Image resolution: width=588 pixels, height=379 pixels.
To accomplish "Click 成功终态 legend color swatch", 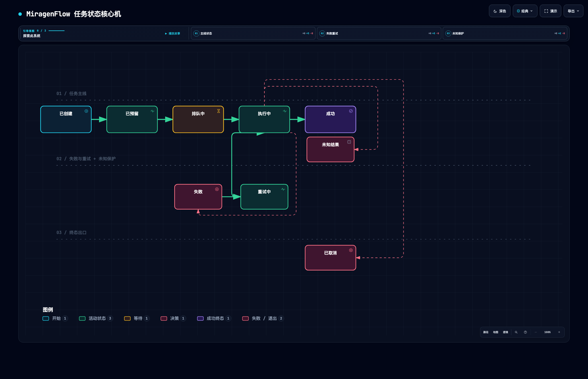I will tap(200, 318).
